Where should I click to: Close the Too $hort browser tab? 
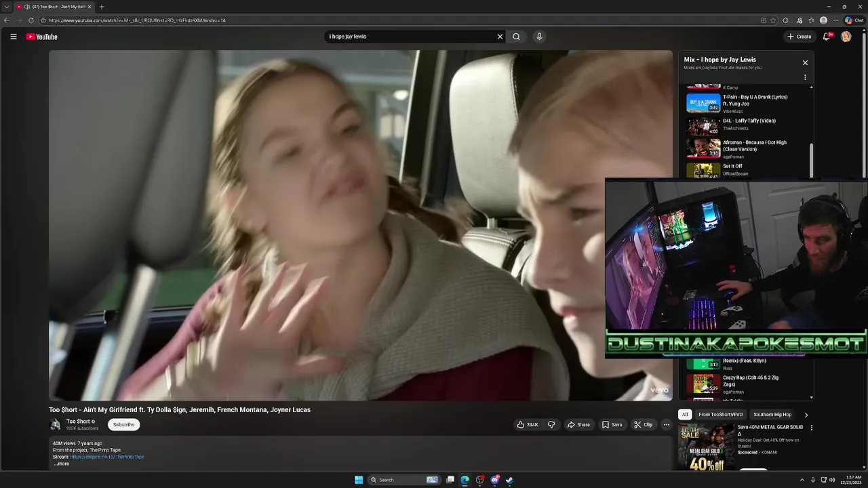click(x=90, y=7)
